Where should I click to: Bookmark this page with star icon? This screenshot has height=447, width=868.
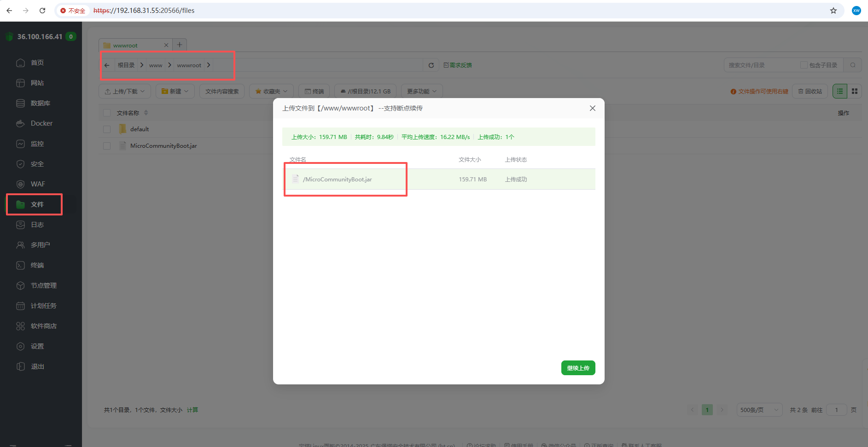click(833, 11)
